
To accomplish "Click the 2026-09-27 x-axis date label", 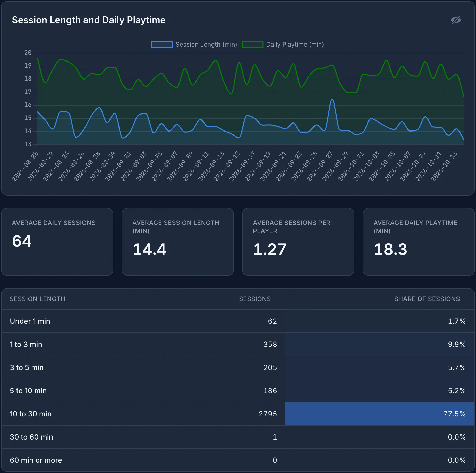I will pos(320,167).
